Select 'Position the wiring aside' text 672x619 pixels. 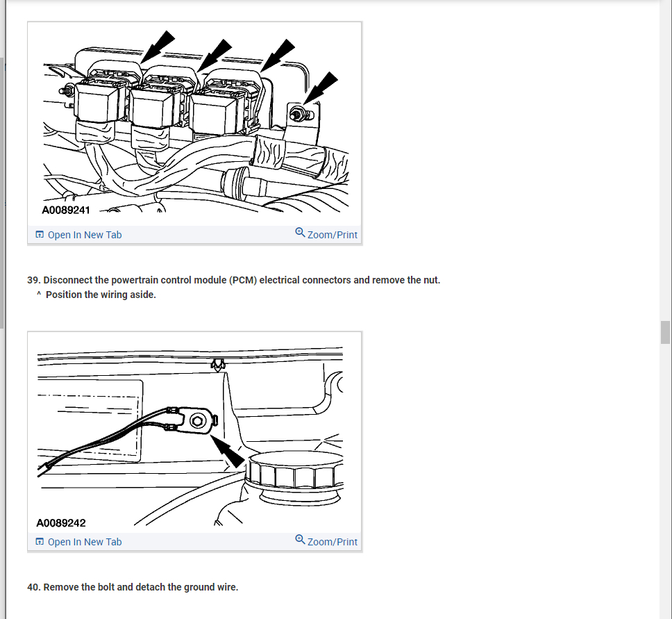point(101,295)
